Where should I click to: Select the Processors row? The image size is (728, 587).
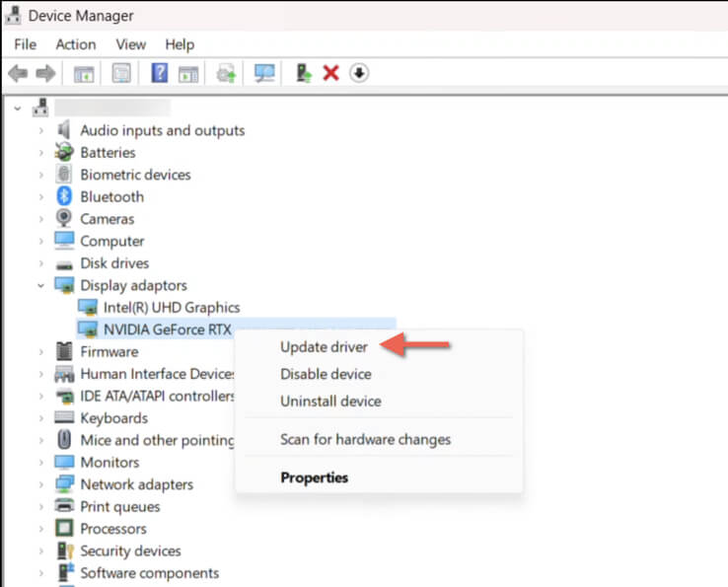[x=113, y=529]
